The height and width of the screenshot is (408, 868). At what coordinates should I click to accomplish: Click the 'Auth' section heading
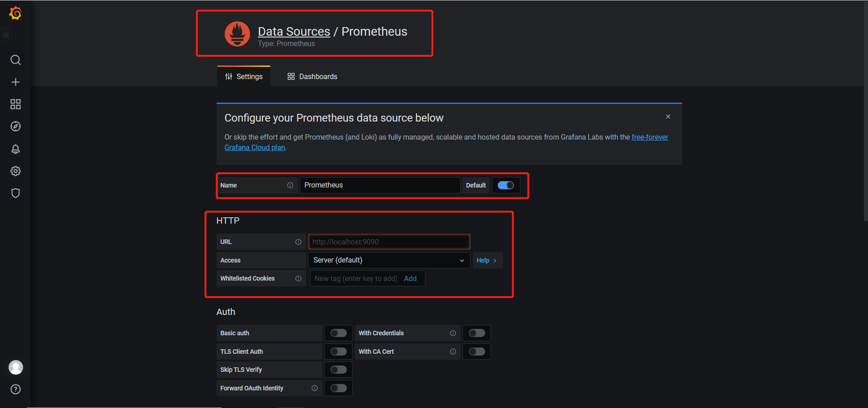point(226,312)
